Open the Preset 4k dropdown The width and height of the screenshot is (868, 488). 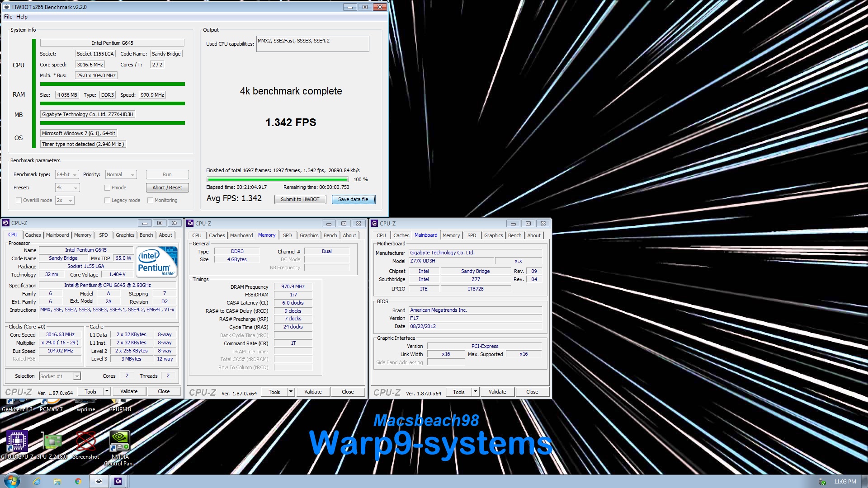[x=67, y=188]
